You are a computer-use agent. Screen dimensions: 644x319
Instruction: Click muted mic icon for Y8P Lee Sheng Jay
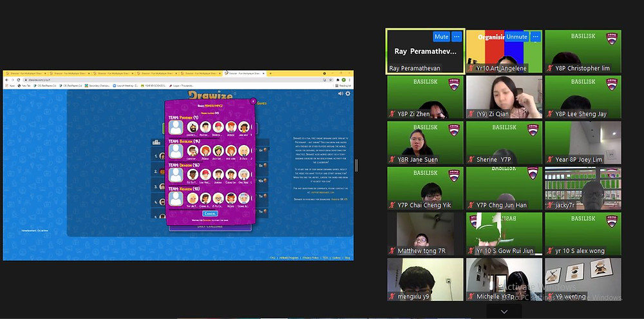pos(549,114)
